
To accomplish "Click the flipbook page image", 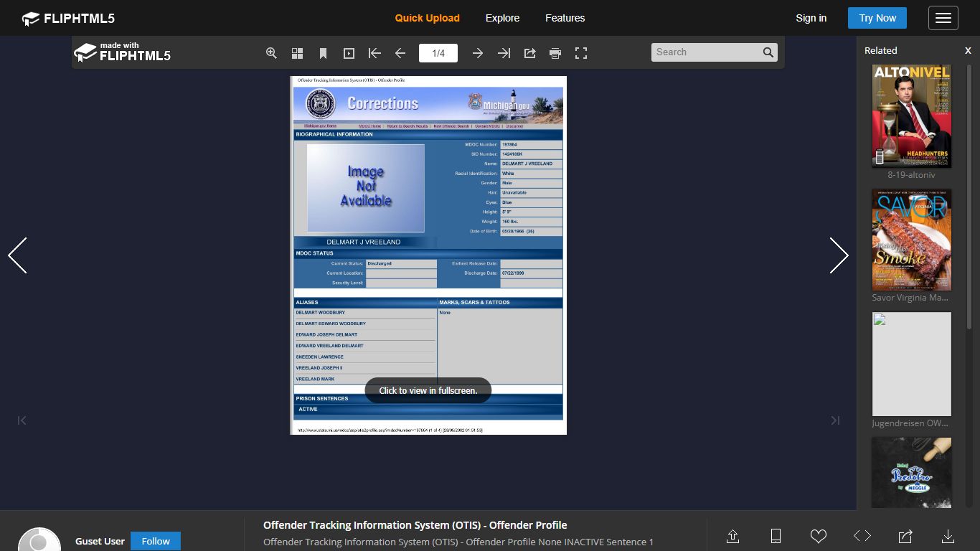I will [428, 255].
